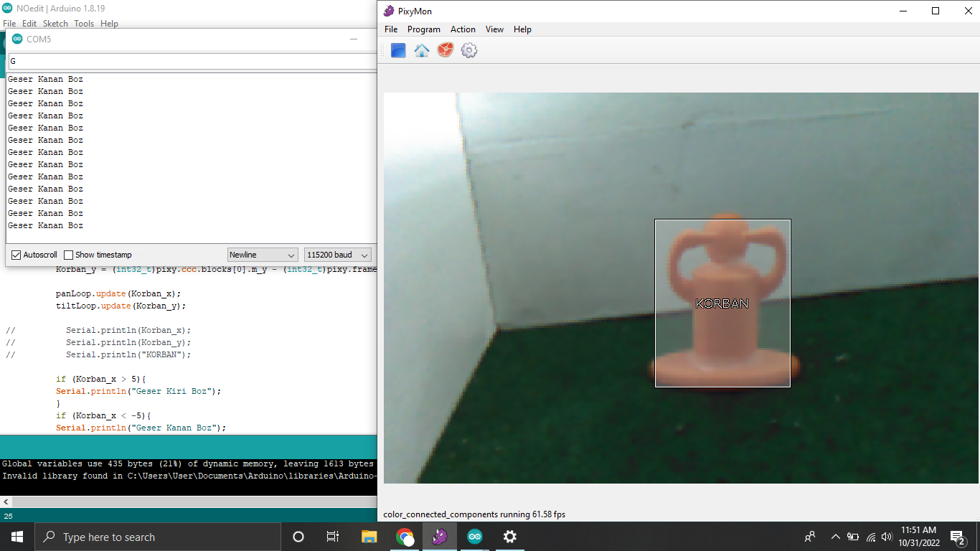The image size is (980, 551).
Task: Click the blue stop button in PixyMon toolbar
Action: [x=398, y=50]
